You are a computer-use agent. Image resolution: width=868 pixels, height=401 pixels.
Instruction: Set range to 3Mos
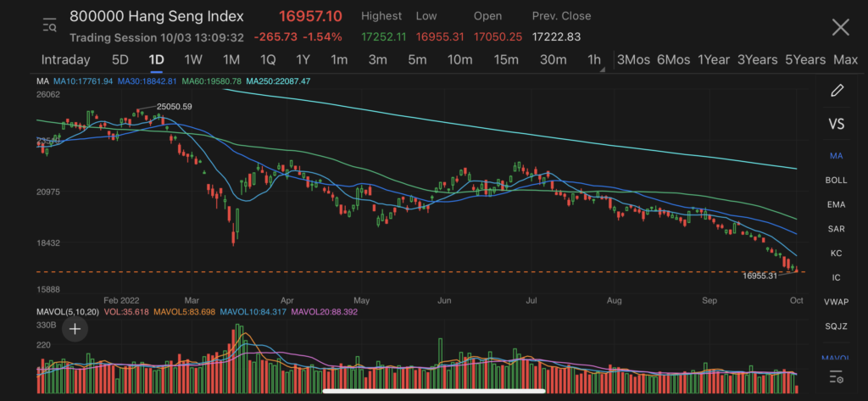click(x=633, y=60)
